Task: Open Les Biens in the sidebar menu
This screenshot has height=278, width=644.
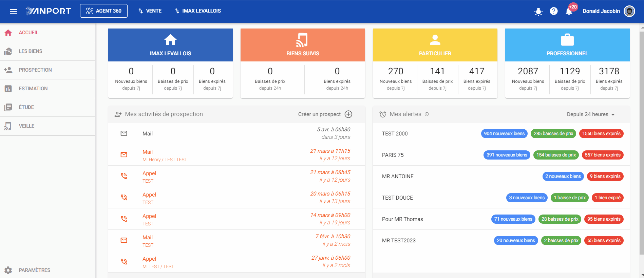Action: click(x=48, y=51)
